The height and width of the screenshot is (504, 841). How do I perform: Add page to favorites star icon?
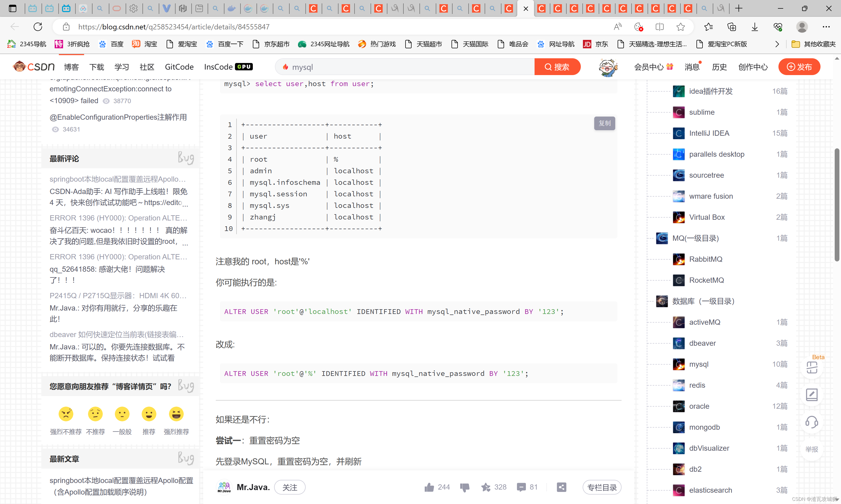(x=680, y=27)
